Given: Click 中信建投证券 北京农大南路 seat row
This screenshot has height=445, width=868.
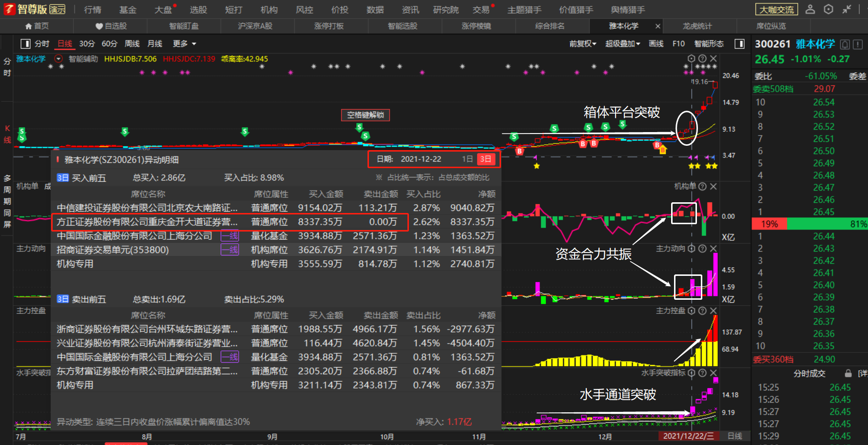Looking at the screenshot, I should coord(276,208).
